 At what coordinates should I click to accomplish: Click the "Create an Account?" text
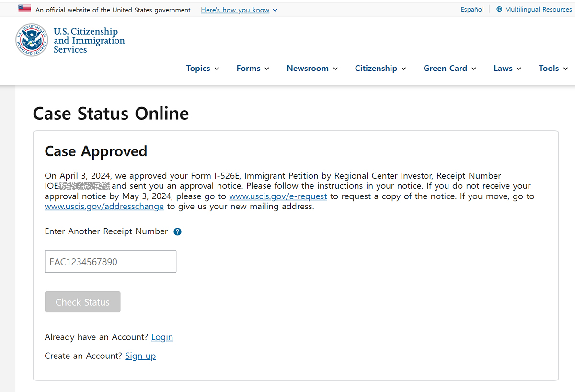(x=83, y=356)
